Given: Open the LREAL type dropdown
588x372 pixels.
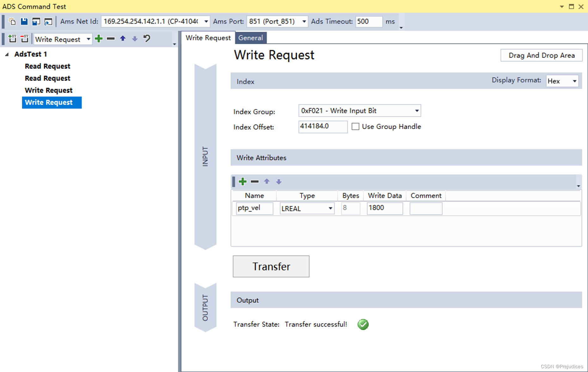Looking at the screenshot, I should click(x=330, y=208).
